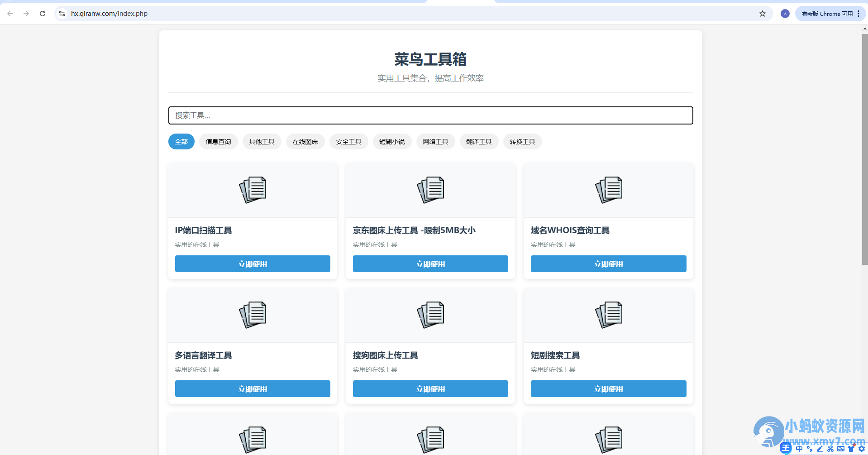Click the browser back arrow
The width and height of the screenshot is (868, 455).
tap(10, 14)
